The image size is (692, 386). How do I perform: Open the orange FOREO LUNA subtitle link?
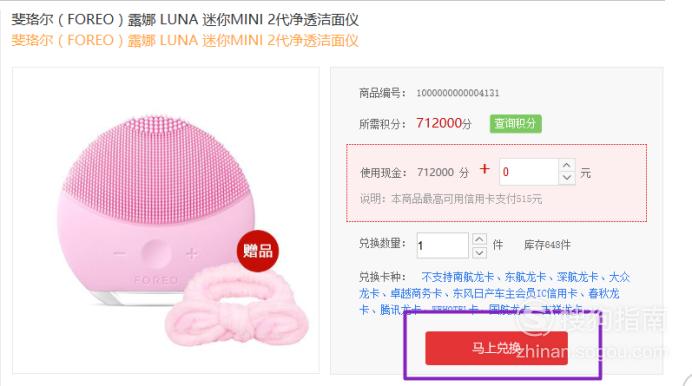[x=184, y=41]
